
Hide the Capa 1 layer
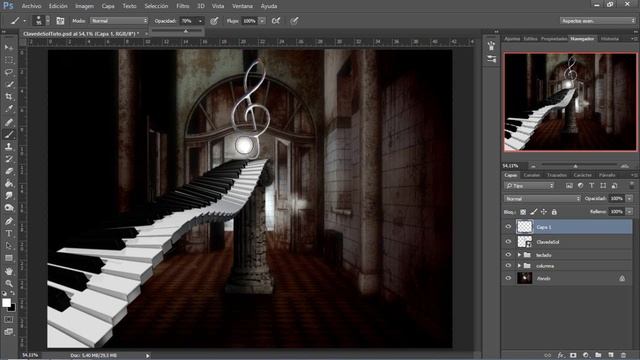tap(508, 227)
